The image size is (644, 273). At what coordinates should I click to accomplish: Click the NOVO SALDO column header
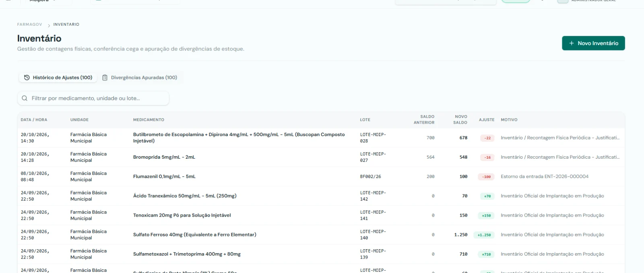coord(460,120)
